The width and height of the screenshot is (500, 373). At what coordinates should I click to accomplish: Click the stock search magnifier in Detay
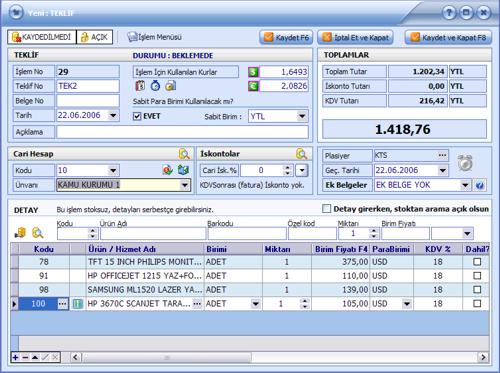coord(38,233)
